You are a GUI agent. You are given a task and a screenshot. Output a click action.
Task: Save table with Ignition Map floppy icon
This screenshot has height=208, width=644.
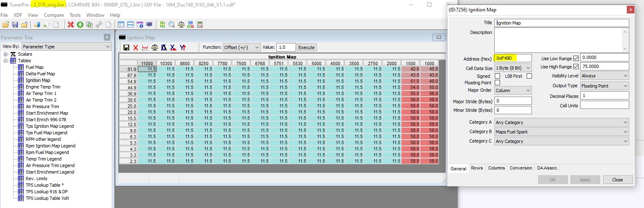click(126, 47)
